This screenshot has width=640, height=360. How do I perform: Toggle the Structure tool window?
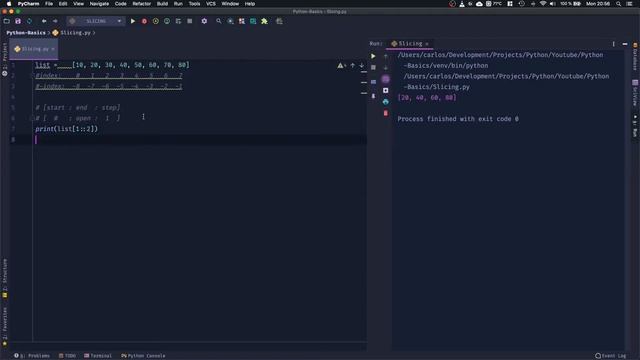click(x=4, y=278)
